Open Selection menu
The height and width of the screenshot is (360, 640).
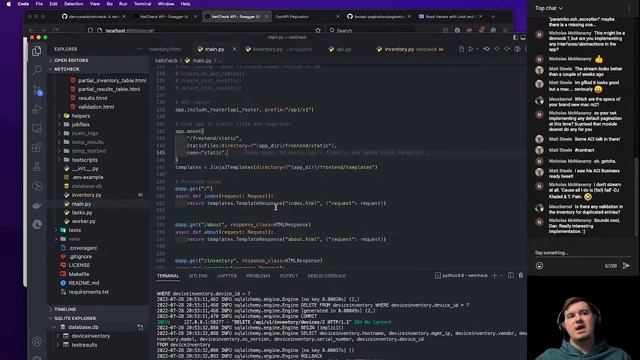coord(73,4)
